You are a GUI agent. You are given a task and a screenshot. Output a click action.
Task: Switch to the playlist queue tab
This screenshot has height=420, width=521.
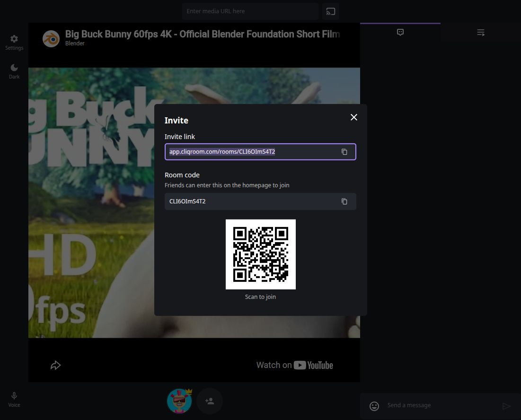(x=481, y=32)
